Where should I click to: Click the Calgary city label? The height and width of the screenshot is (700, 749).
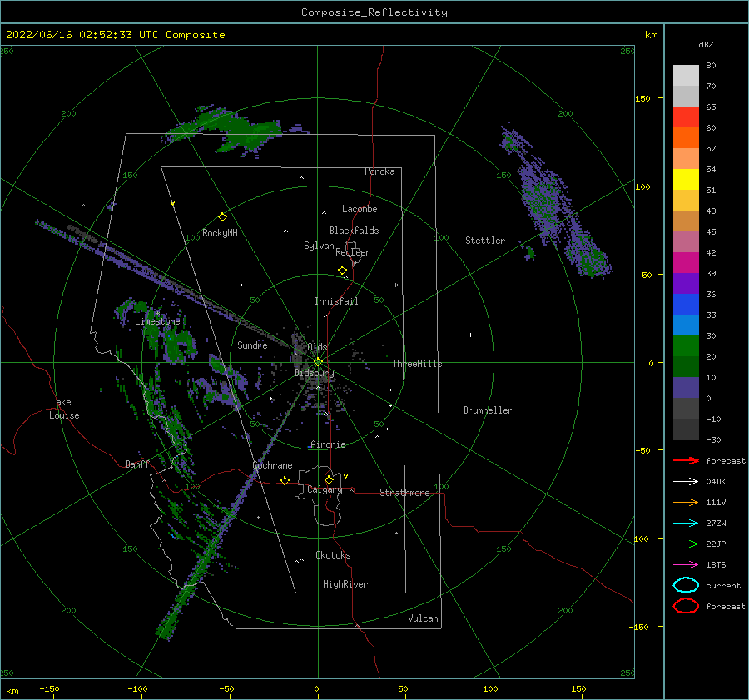(325, 489)
